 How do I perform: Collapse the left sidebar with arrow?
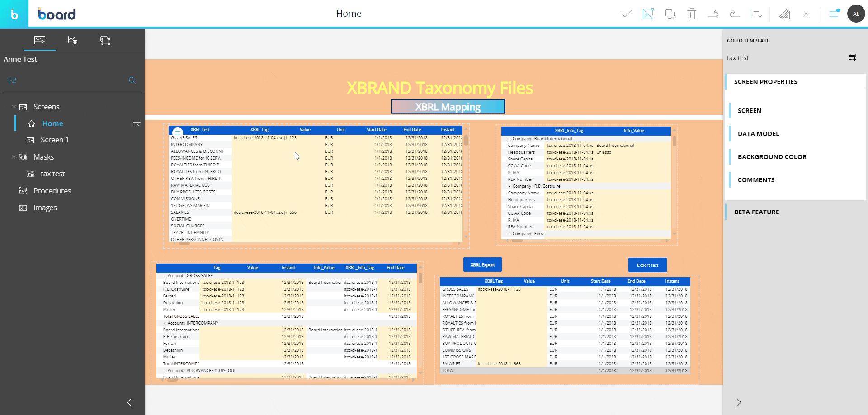129,402
